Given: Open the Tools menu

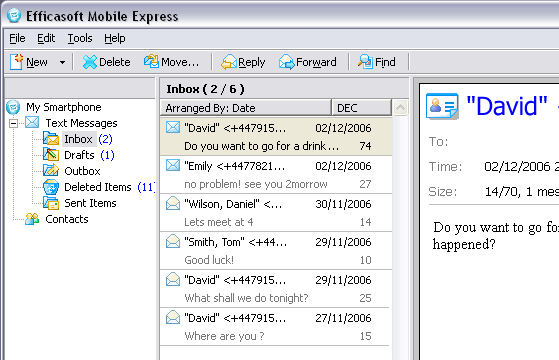Looking at the screenshot, I should click(x=80, y=38).
